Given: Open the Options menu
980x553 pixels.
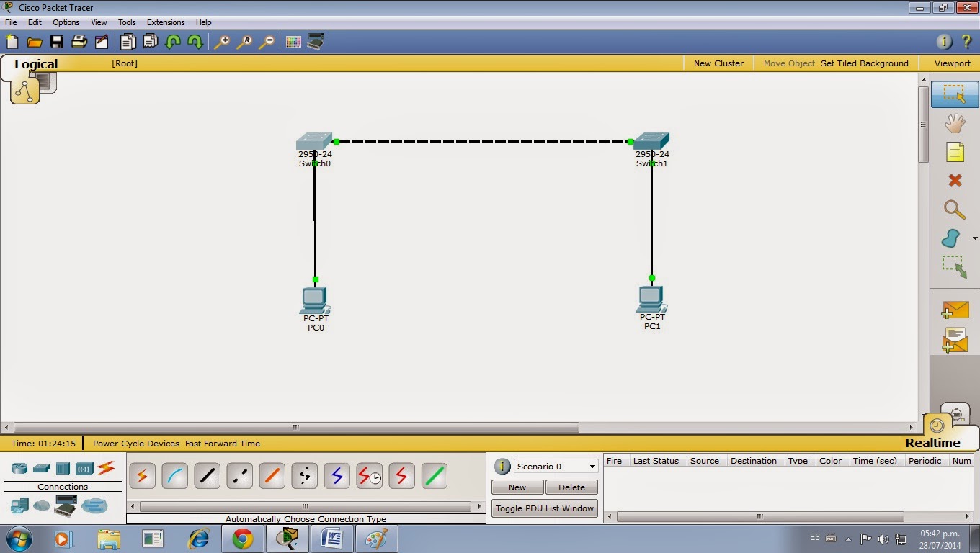Looking at the screenshot, I should 66,22.
